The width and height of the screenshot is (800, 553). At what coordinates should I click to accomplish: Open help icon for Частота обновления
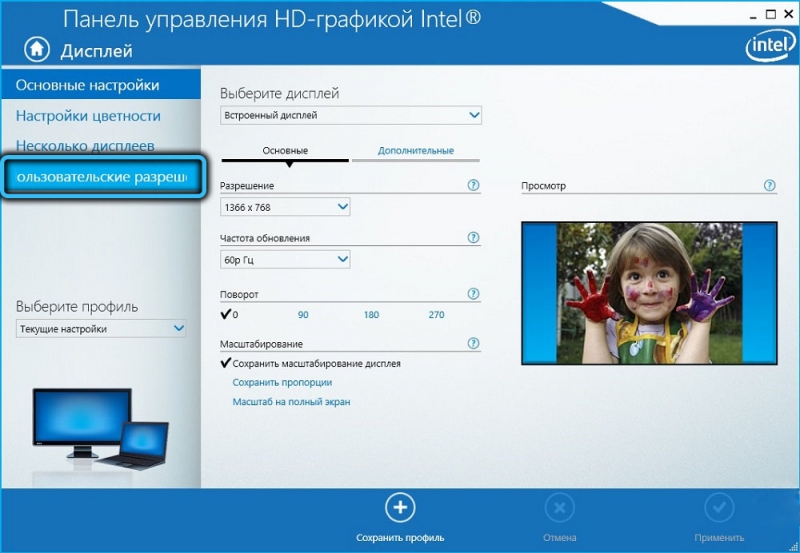[473, 237]
